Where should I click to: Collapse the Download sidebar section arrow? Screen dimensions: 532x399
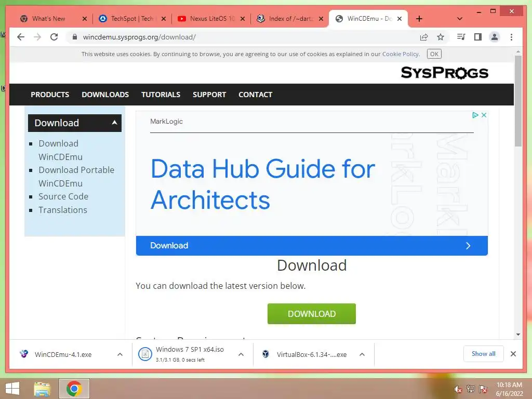(115, 123)
